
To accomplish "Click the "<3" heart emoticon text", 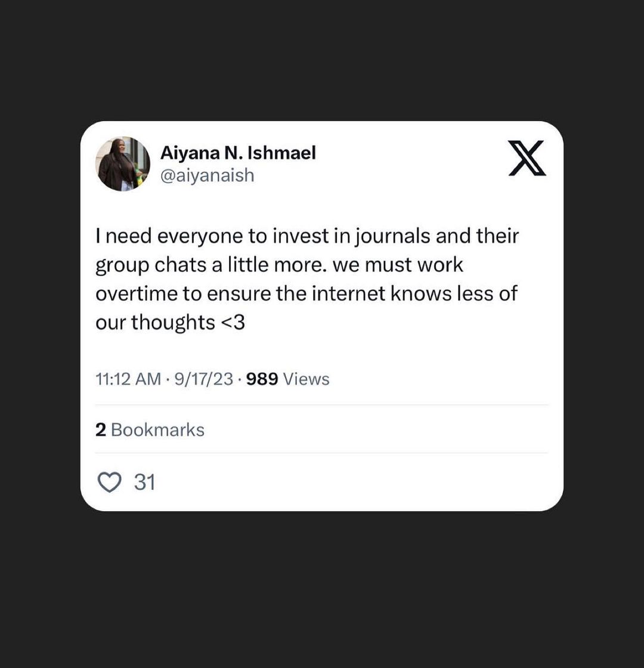I will 233,323.
